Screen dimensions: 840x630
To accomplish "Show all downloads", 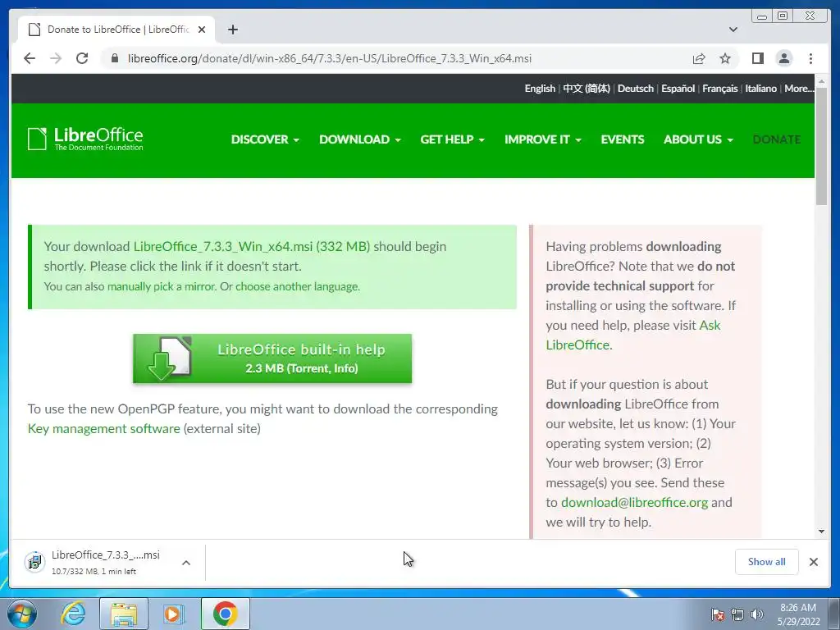I will click(x=767, y=561).
